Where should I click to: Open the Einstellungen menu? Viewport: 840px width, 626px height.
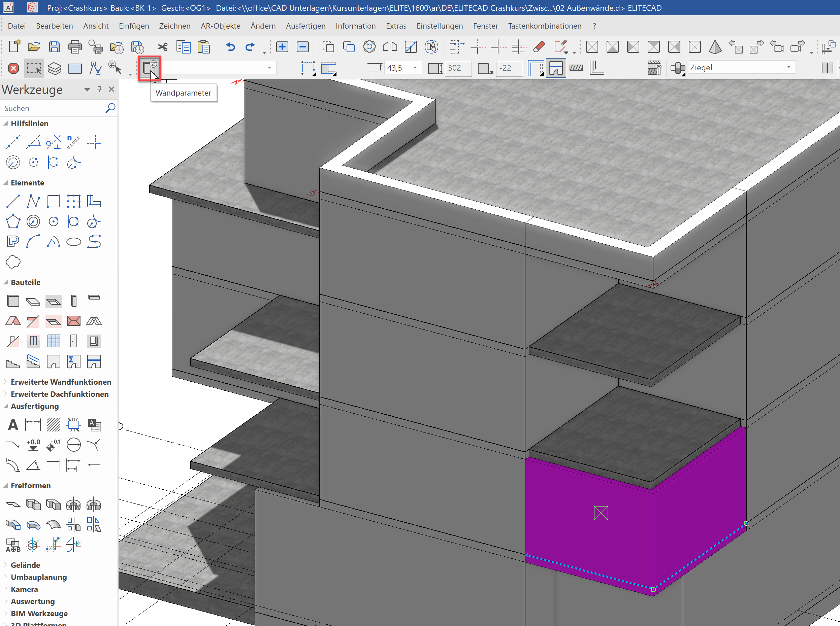[440, 26]
